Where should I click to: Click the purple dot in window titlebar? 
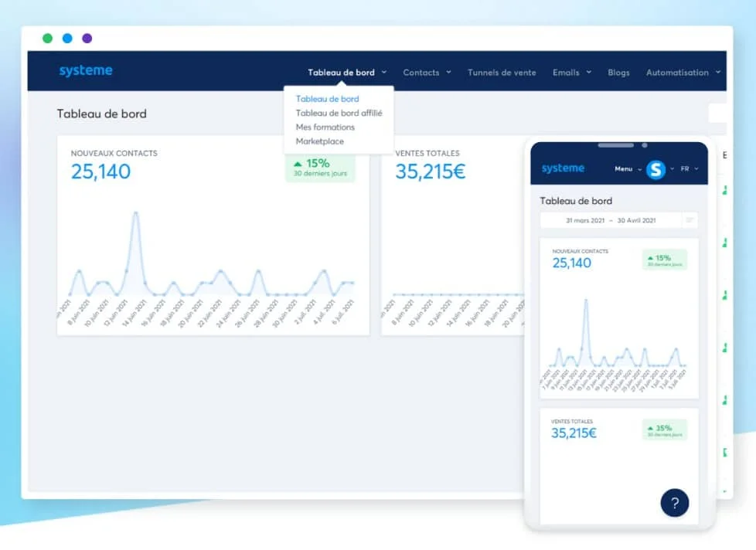[87, 38]
